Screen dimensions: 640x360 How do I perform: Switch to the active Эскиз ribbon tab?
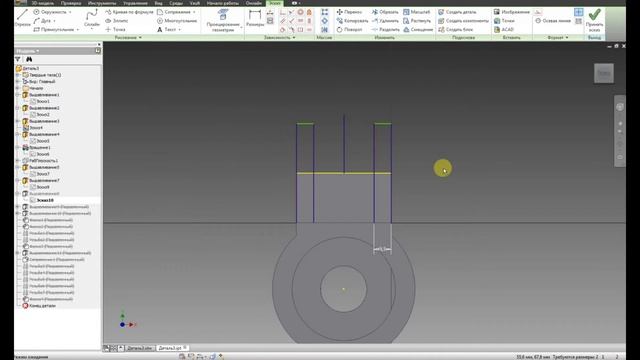tap(275, 3)
